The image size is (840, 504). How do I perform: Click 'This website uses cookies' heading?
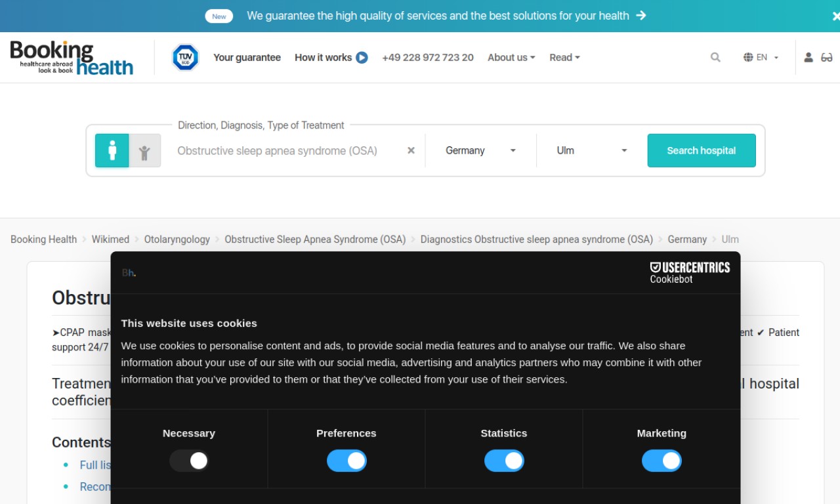[189, 323]
